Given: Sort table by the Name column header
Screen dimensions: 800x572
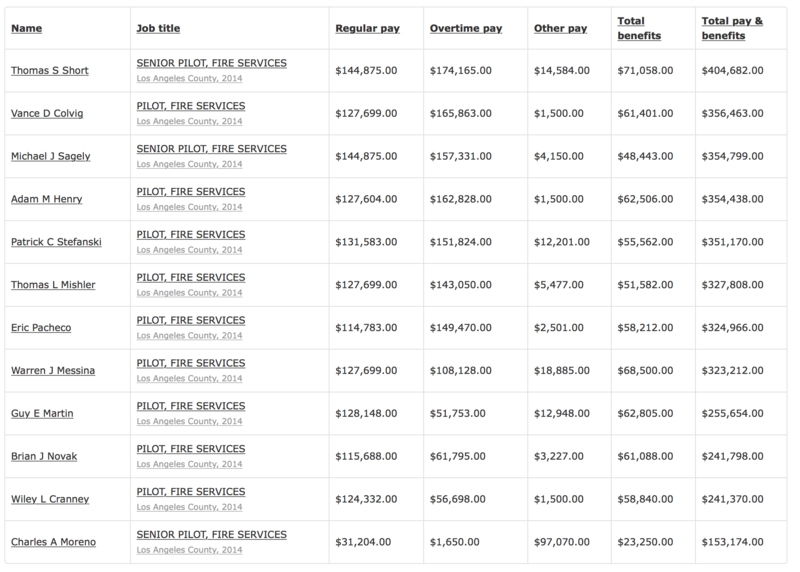Looking at the screenshot, I should point(24,28).
